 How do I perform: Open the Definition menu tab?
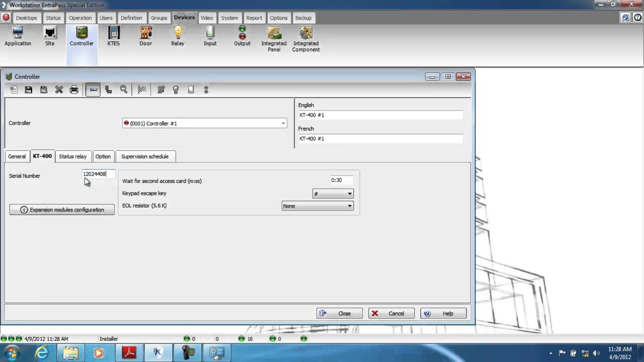click(x=131, y=18)
